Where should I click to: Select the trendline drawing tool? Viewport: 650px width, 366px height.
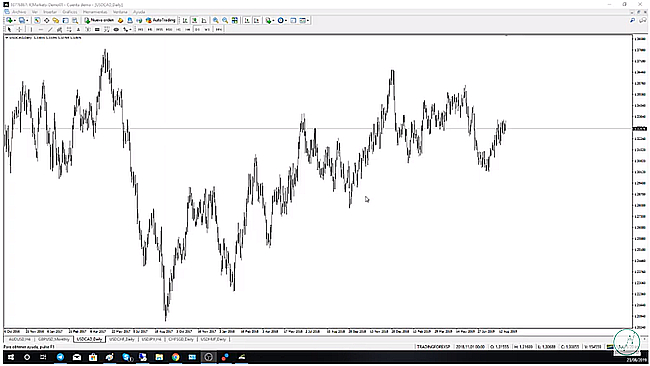tap(50, 29)
